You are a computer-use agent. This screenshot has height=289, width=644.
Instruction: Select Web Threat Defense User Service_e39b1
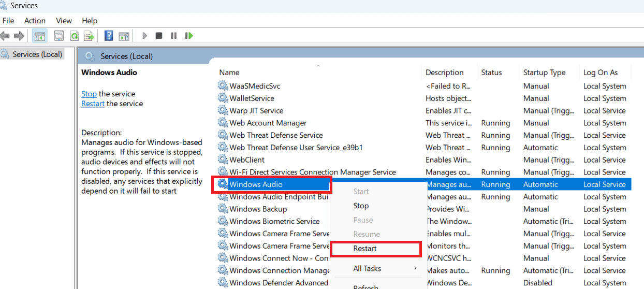pos(296,148)
